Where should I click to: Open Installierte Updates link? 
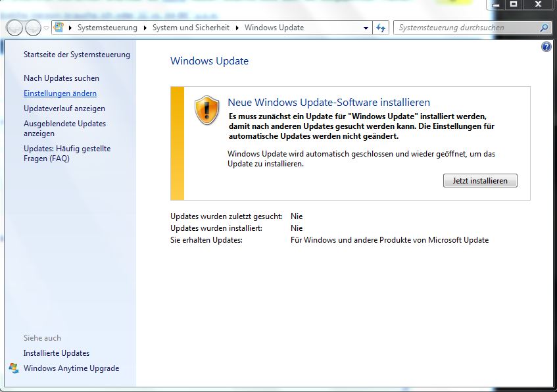(x=57, y=353)
